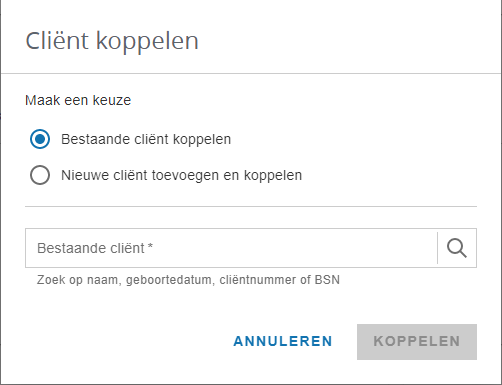
Task: Dismiss the dialog using Annuleren
Action: (283, 341)
